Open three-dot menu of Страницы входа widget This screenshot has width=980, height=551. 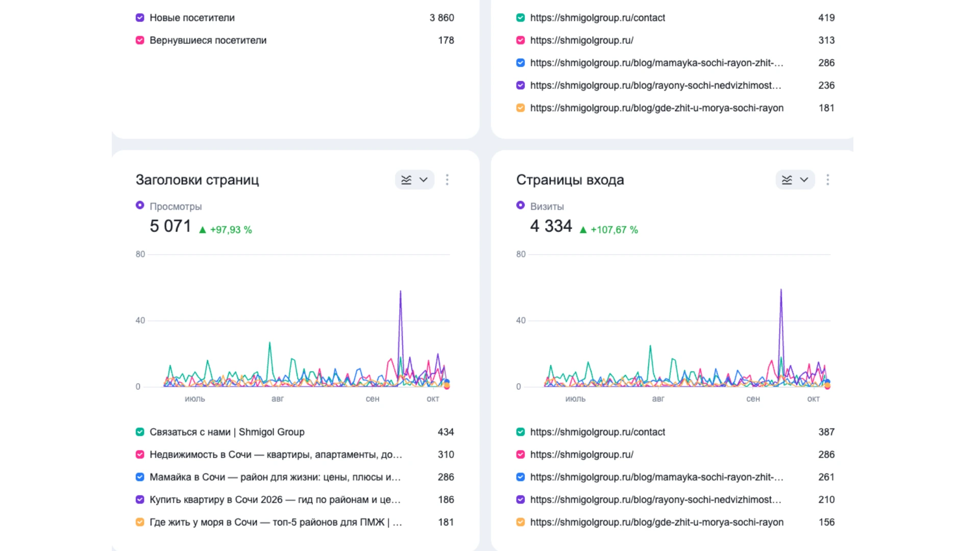[828, 180]
